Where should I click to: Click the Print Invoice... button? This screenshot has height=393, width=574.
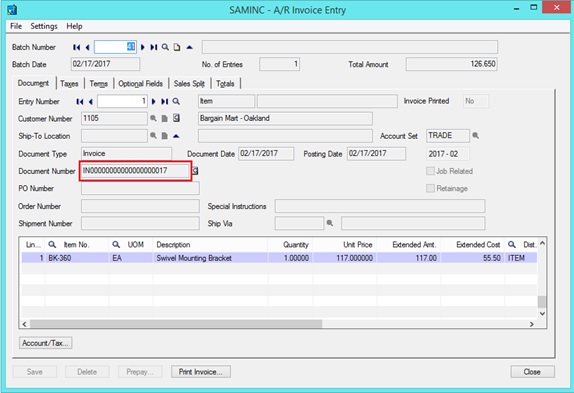(x=201, y=372)
